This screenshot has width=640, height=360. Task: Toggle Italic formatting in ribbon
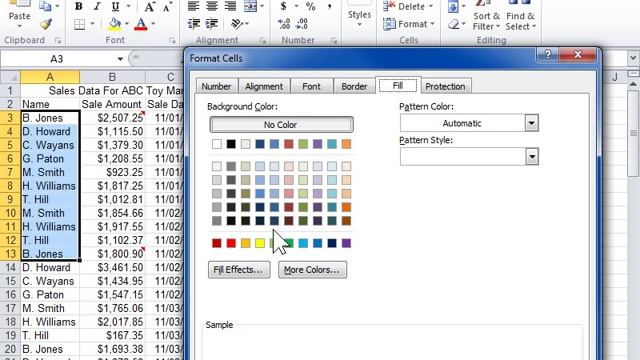click(97, 6)
